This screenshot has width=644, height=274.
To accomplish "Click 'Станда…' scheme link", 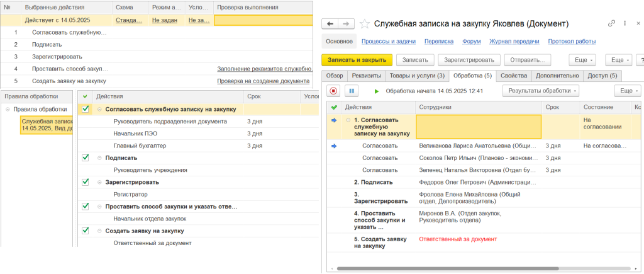I will [129, 20].
